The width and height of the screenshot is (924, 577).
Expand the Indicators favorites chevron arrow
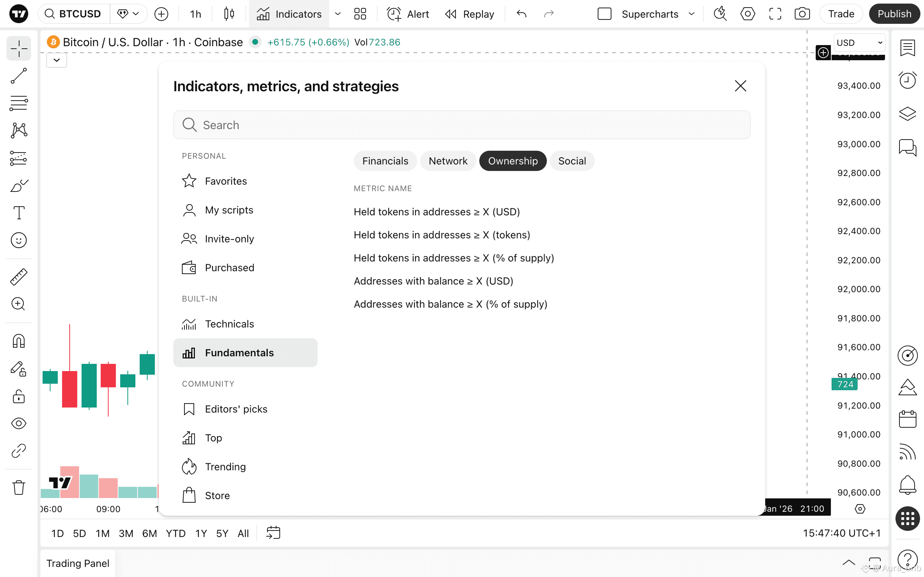coord(337,14)
